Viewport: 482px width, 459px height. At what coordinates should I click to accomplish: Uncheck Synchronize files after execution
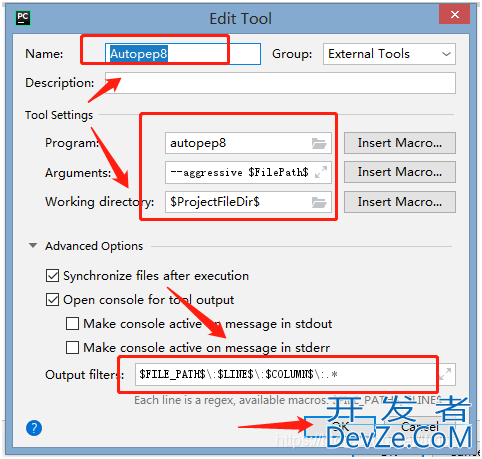point(52,276)
